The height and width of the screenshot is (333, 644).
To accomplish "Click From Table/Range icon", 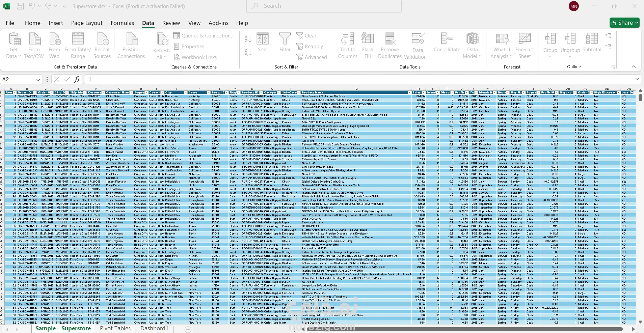I will (x=78, y=39).
